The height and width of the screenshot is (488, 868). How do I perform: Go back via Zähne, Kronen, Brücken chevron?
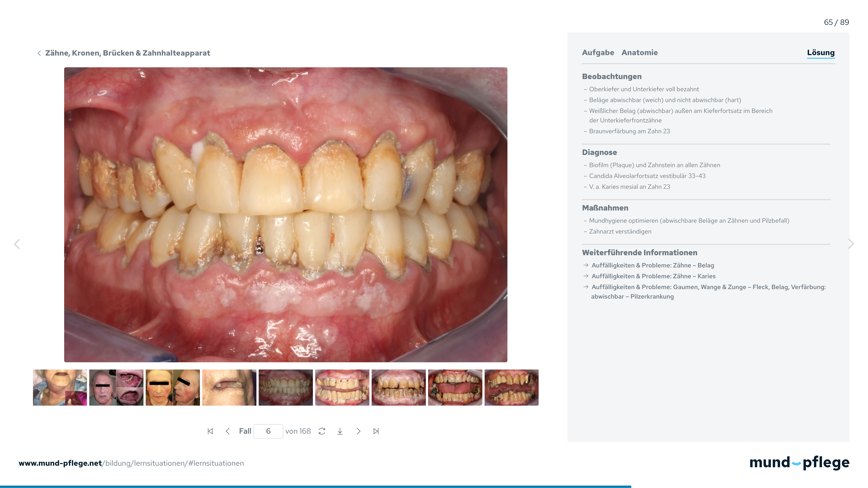[x=39, y=53]
